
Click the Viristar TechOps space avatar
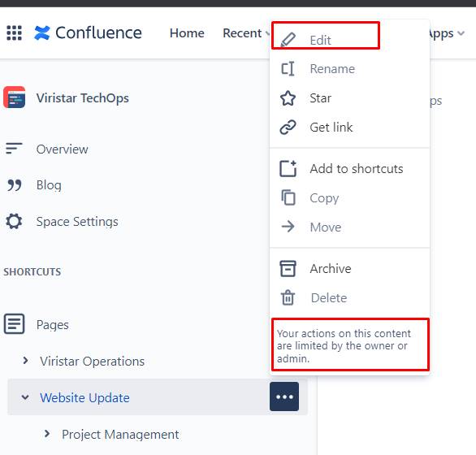pyautogui.click(x=15, y=97)
